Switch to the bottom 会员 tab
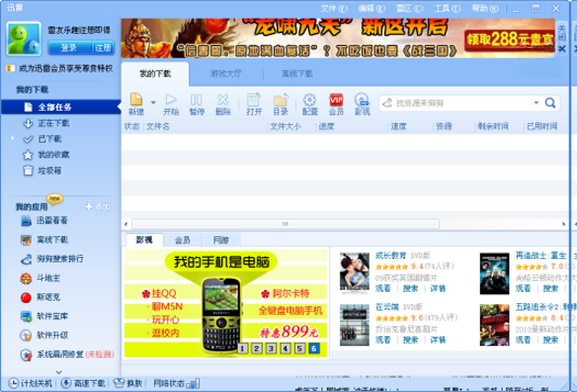The width and height of the screenshot is (577, 392). (183, 240)
